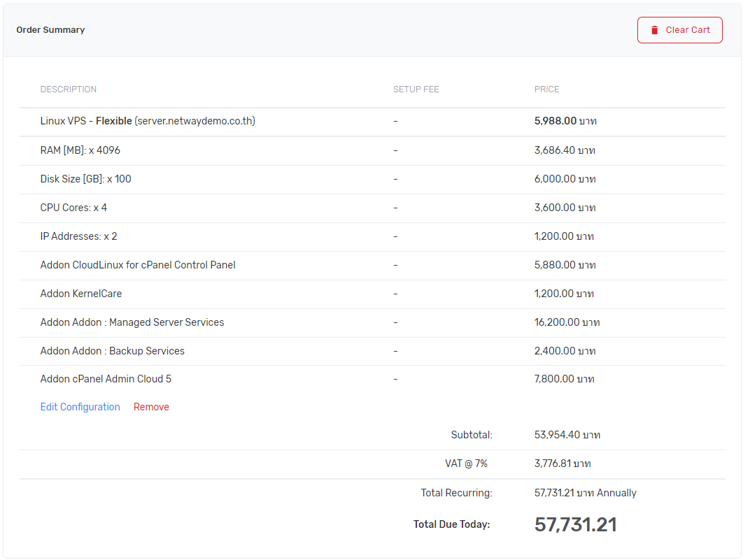Click the large 57,731.21 total due amount
Image resolution: width=743 pixels, height=560 pixels.
(x=575, y=524)
